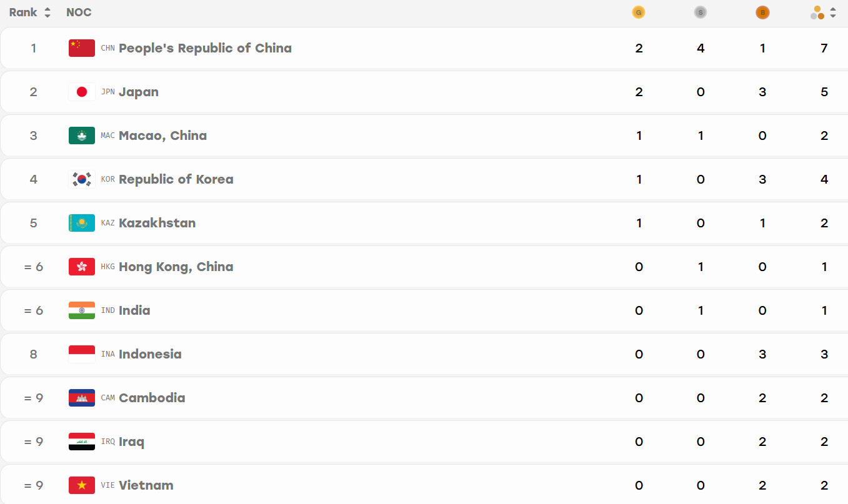Click Japan's total medal count 5
Viewport: 848px width, 504px height.
824,92
